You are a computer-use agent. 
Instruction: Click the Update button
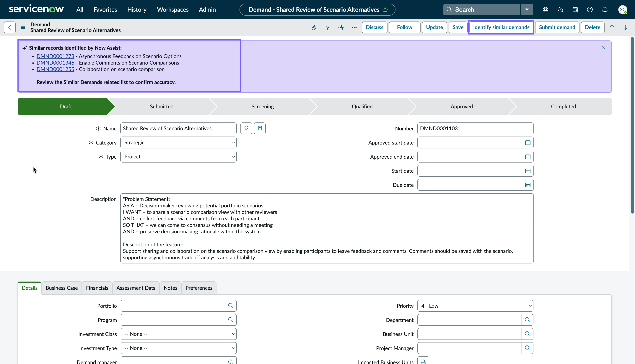pos(434,27)
